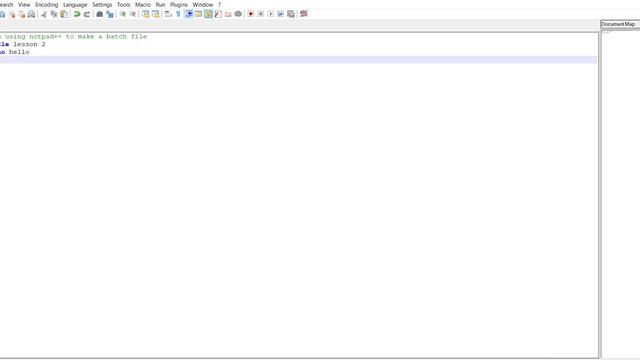Run macro multiple times icon

(x=280, y=14)
